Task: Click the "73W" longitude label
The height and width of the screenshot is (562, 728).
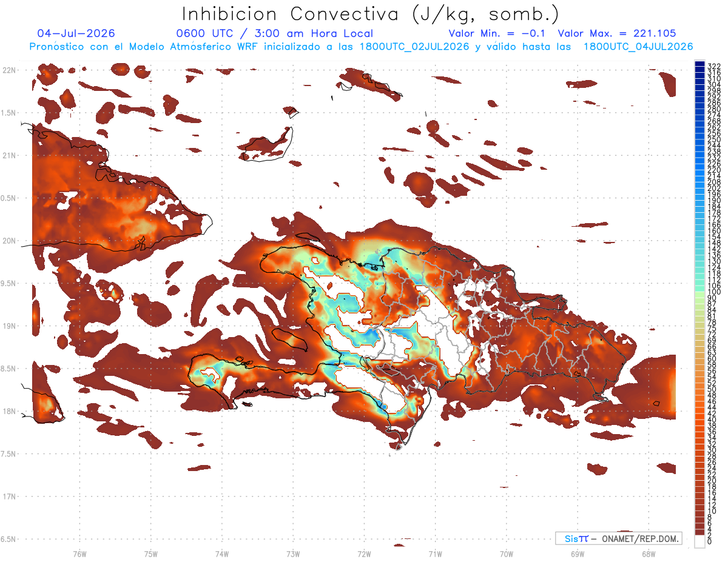Action: pyautogui.click(x=293, y=554)
